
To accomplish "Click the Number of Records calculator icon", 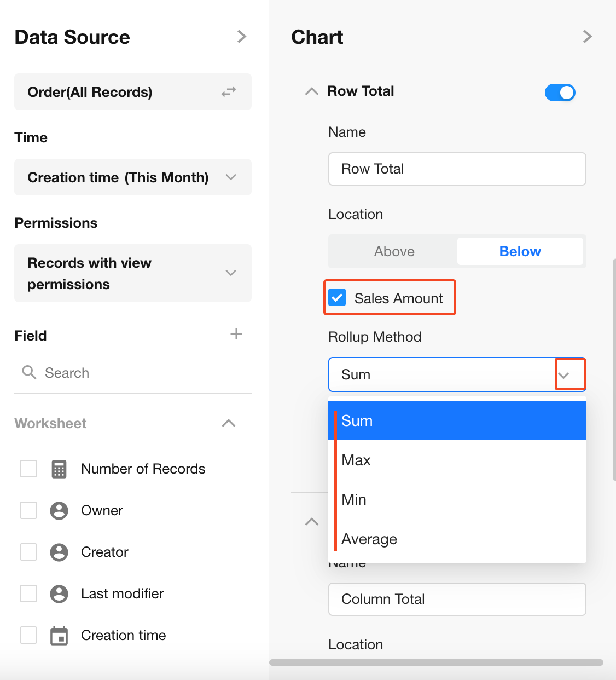I will [x=59, y=469].
